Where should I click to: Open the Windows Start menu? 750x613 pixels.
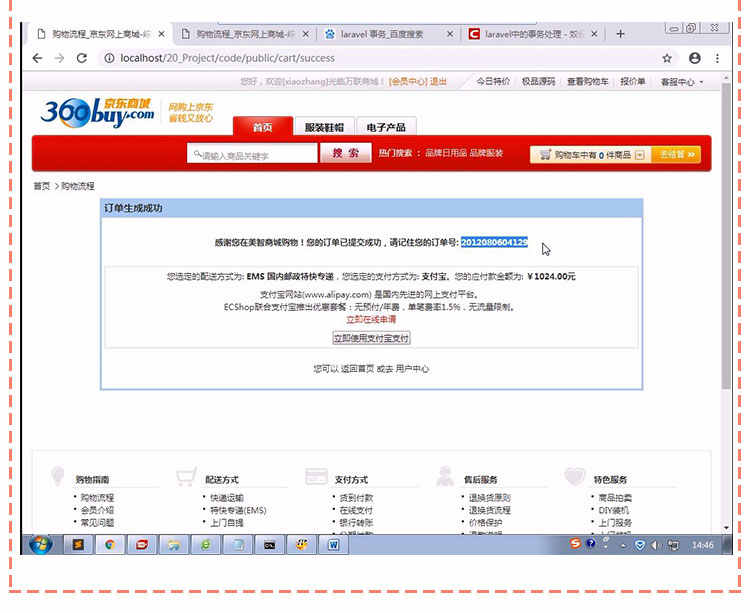point(40,545)
